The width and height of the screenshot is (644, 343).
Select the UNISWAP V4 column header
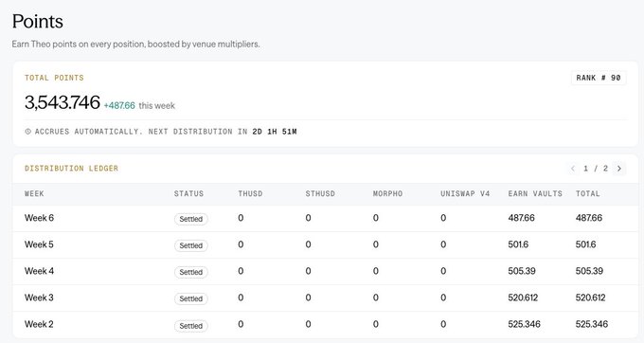pyautogui.click(x=465, y=193)
